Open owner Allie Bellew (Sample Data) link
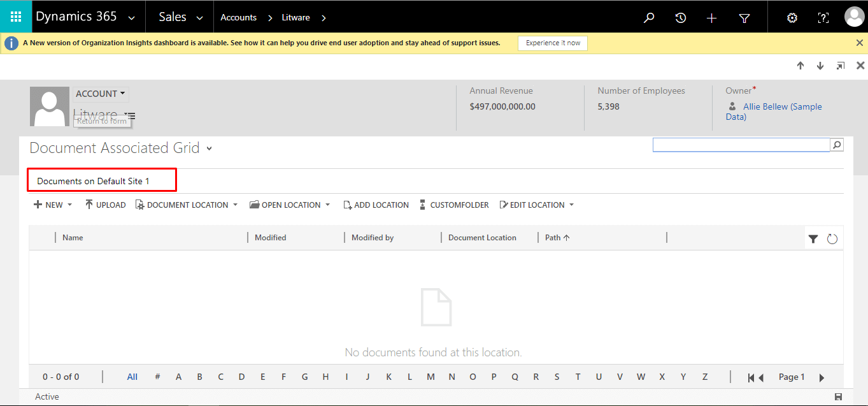The image size is (868, 406). (774, 112)
